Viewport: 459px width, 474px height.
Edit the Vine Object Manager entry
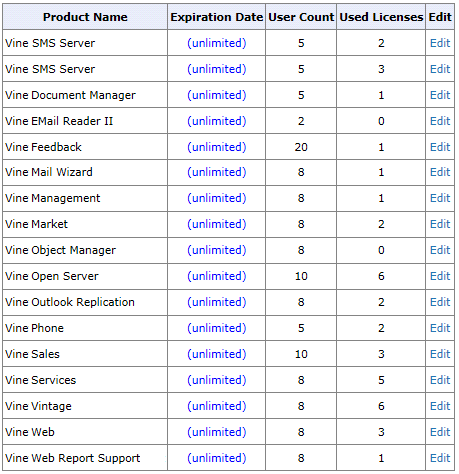click(440, 250)
